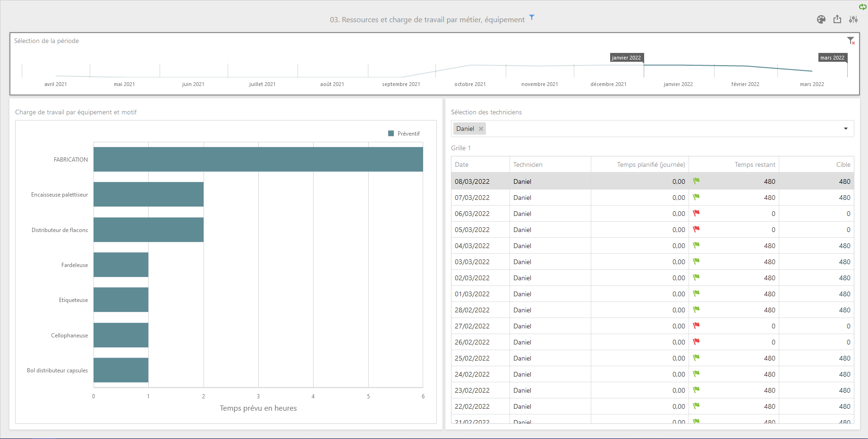Viewport: 868px width, 439px height.
Task: Click février 2022 on the timeline
Action: tap(745, 84)
